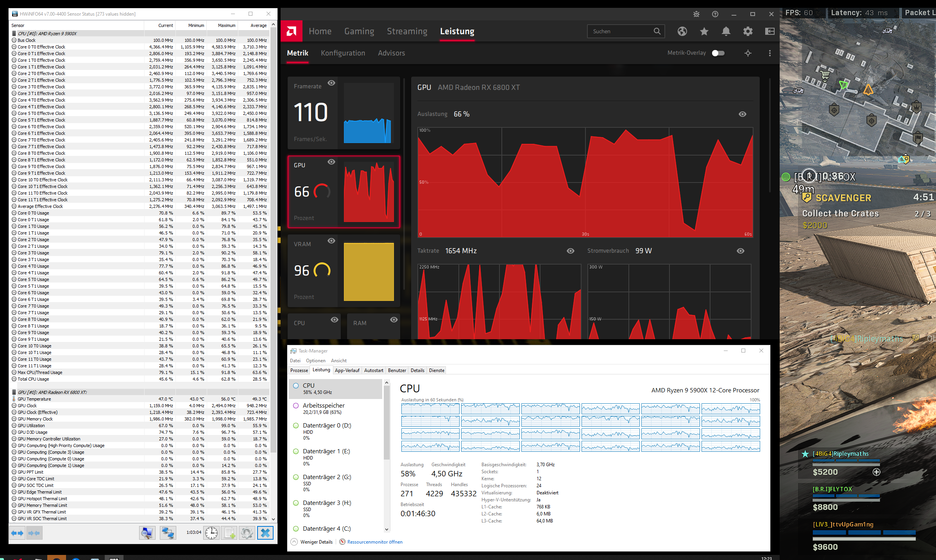Open AMD three-dot more options menu
The image size is (936, 560).
point(770,53)
